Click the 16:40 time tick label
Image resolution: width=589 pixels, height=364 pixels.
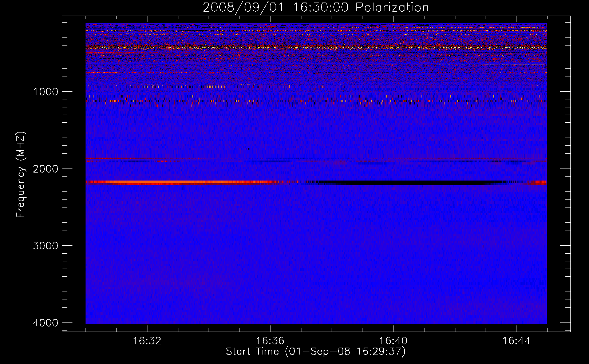tap(393, 341)
